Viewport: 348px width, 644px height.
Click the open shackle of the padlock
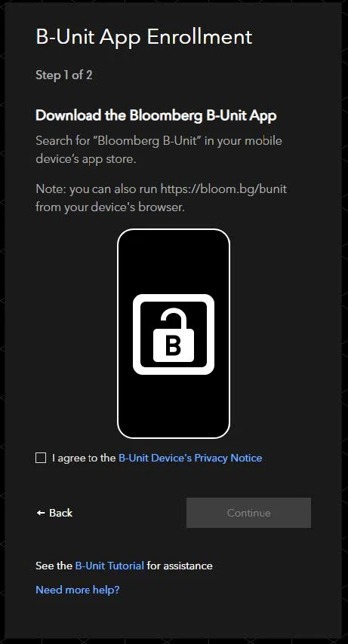pyautogui.click(x=174, y=320)
